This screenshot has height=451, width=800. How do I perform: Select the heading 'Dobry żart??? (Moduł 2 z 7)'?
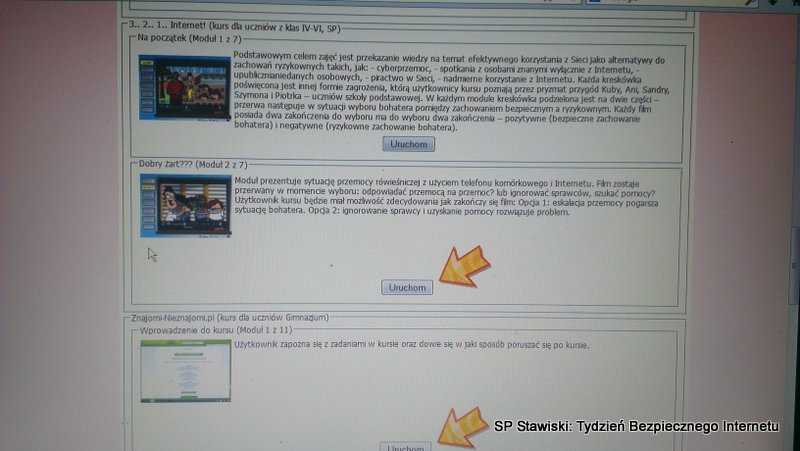coord(193,165)
